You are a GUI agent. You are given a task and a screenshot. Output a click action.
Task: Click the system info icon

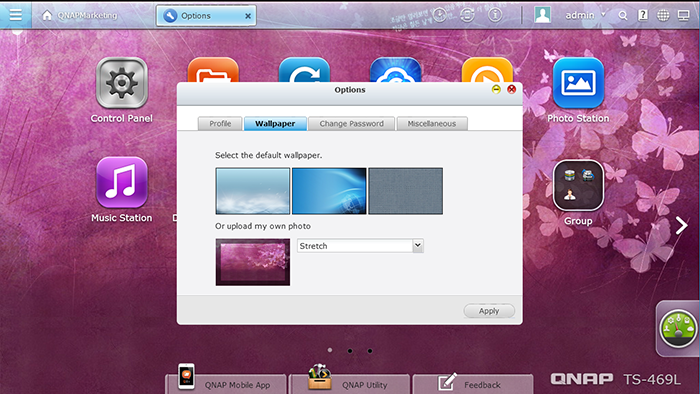[x=495, y=15]
